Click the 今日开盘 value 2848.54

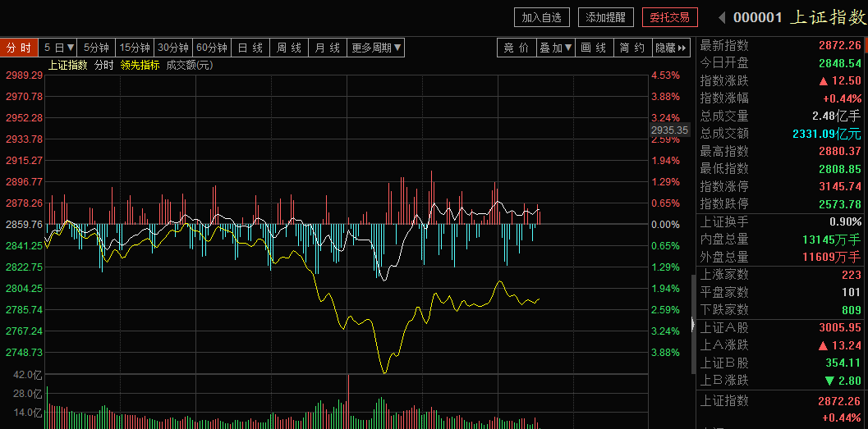pyautogui.click(x=840, y=63)
